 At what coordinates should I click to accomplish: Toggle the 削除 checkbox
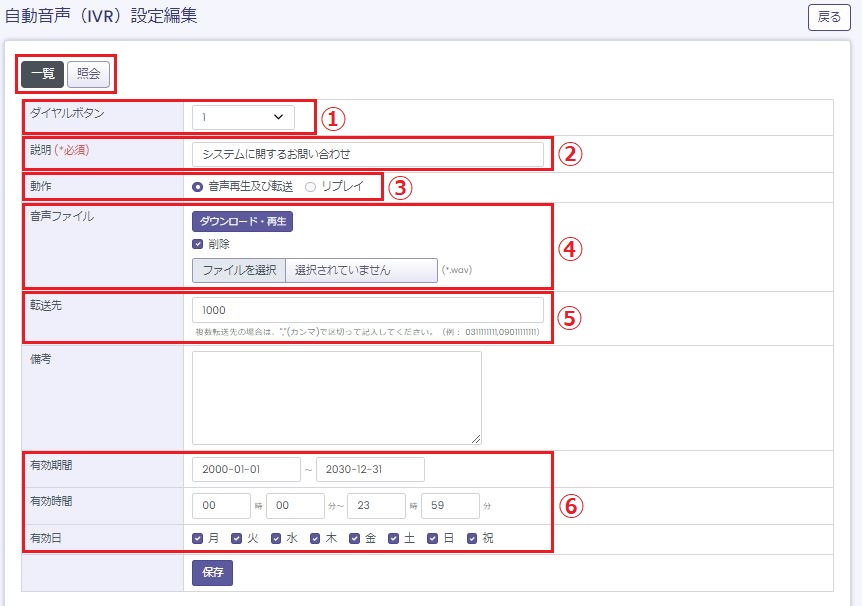click(198, 244)
